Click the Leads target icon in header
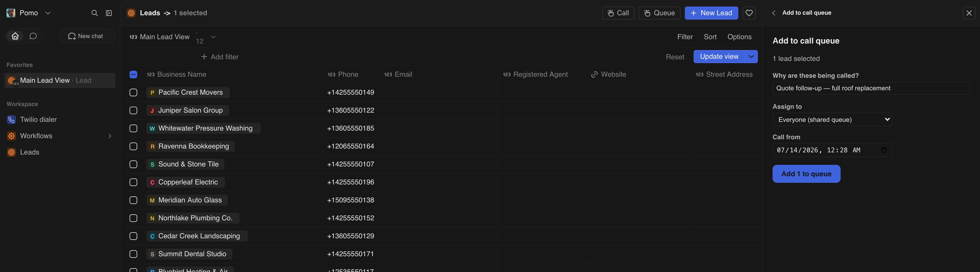The height and width of the screenshot is (272, 980). coord(131,13)
